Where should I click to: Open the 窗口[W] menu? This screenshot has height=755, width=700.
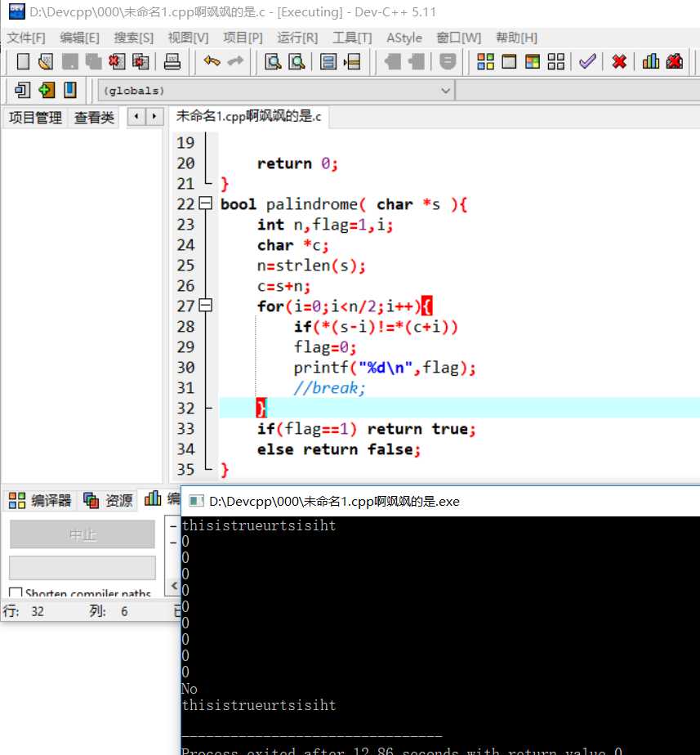[458, 38]
